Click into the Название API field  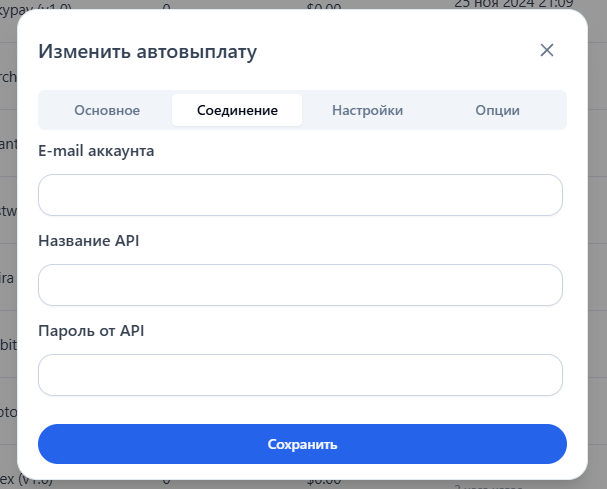[300, 285]
